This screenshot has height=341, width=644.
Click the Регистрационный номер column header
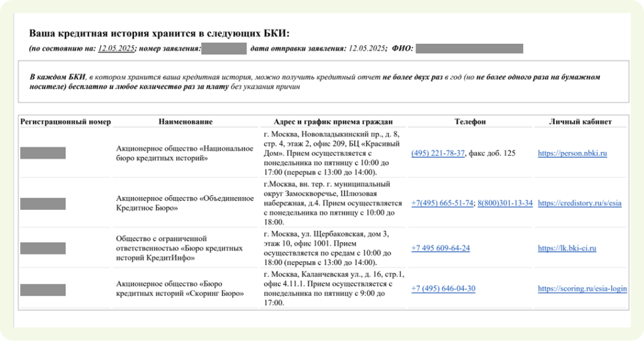(65, 122)
